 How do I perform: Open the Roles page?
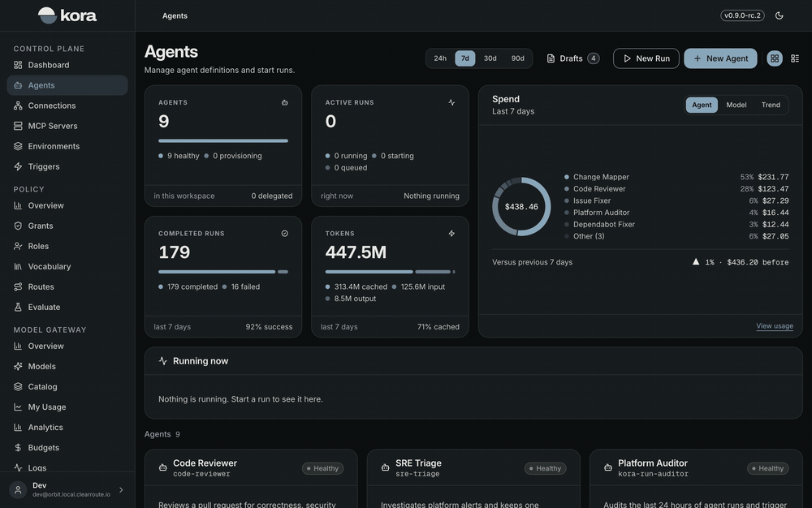[x=67, y=246]
